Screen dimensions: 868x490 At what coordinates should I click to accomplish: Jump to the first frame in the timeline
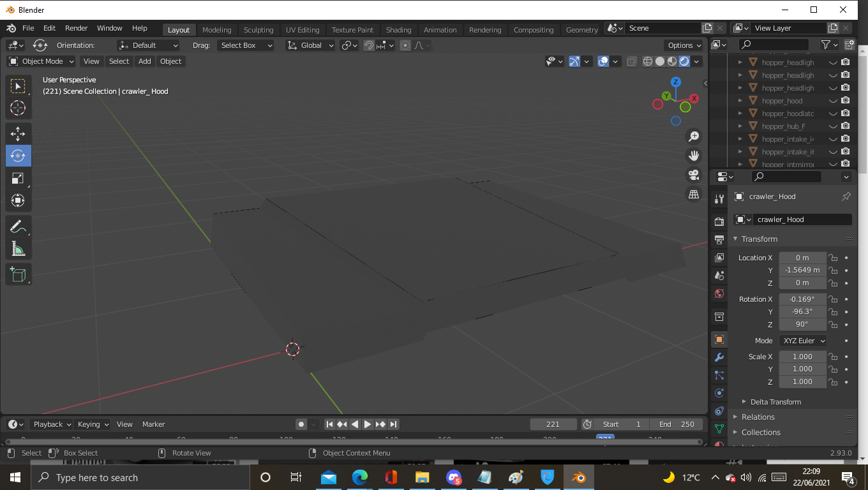pos(329,424)
